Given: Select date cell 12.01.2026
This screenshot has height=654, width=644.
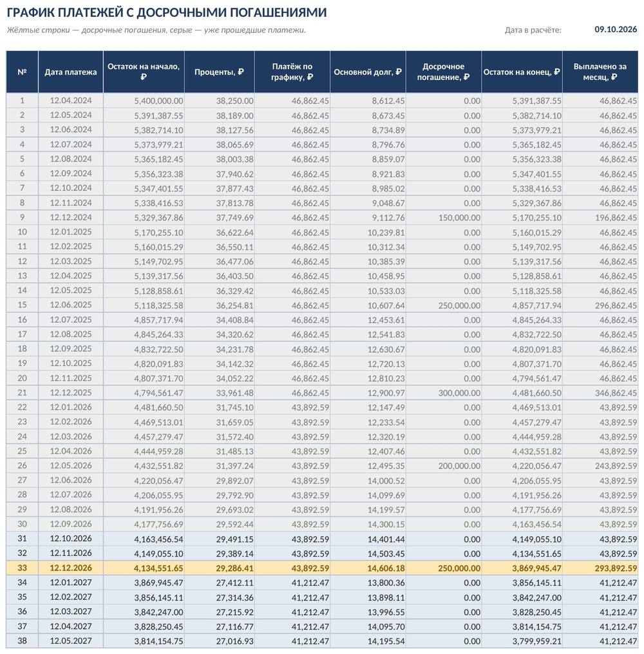Looking at the screenshot, I should pyautogui.click(x=70, y=407).
